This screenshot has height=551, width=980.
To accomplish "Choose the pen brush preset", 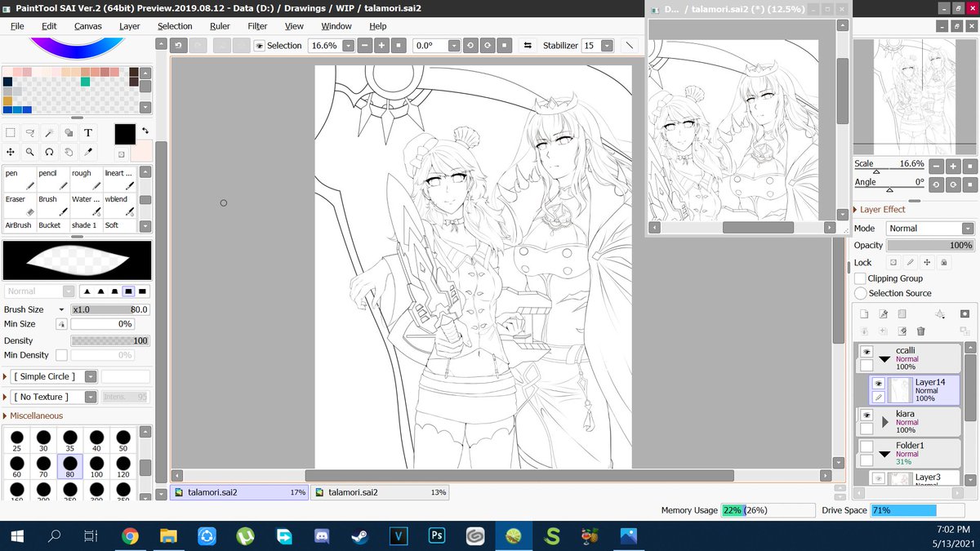I will coord(19,180).
